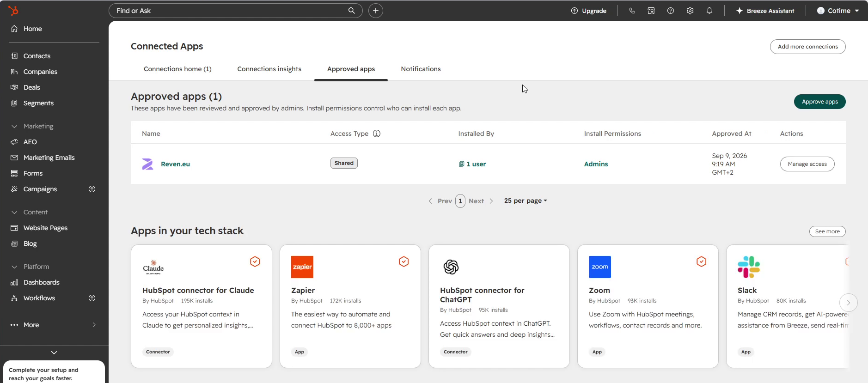Switch to the Notifications tab
Viewport: 868px width, 383px height.
421,69
